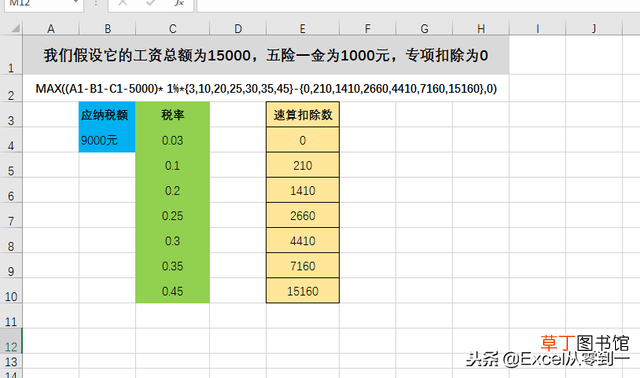Select row 4 header

click(11, 140)
